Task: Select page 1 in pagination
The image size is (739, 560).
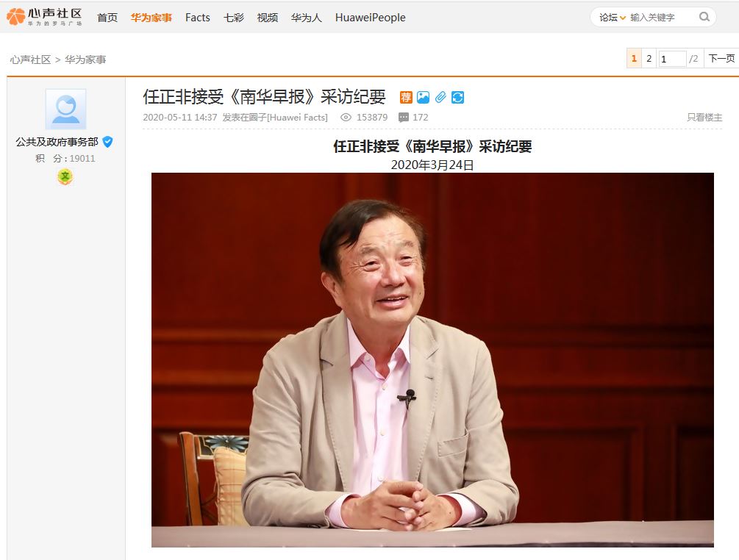Action: (634, 58)
